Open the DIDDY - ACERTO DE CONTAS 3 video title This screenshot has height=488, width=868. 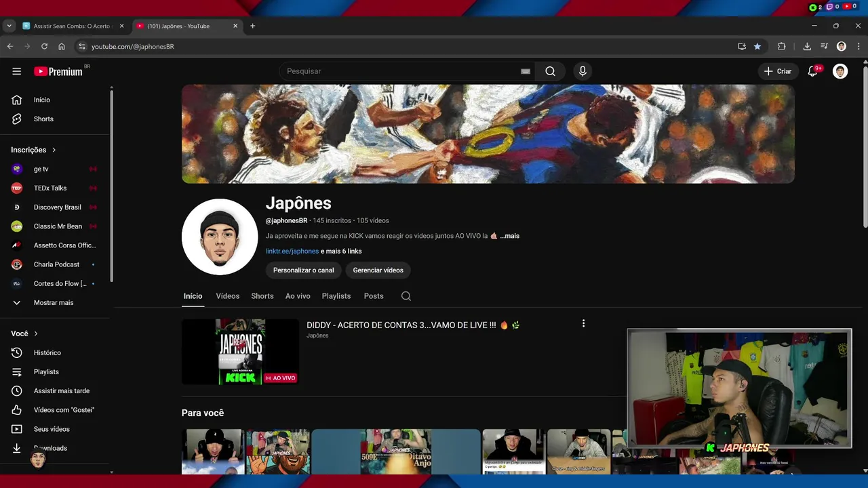click(x=413, y=325)
